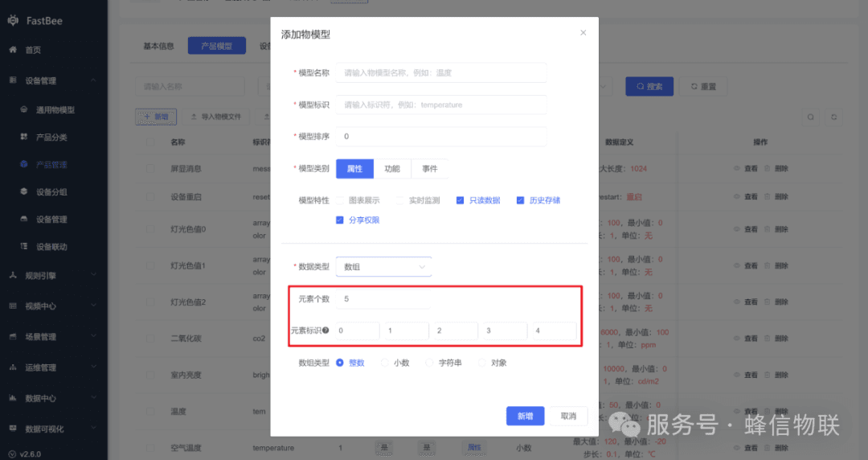Click the 规则引擎 sidebar icon
The width and height of the screenshot is (868, 460).
pos(13,276)
